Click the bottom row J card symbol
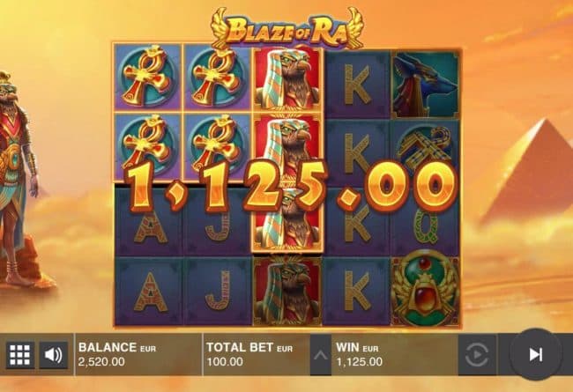The image size is (573, 392). pos(218,292)
